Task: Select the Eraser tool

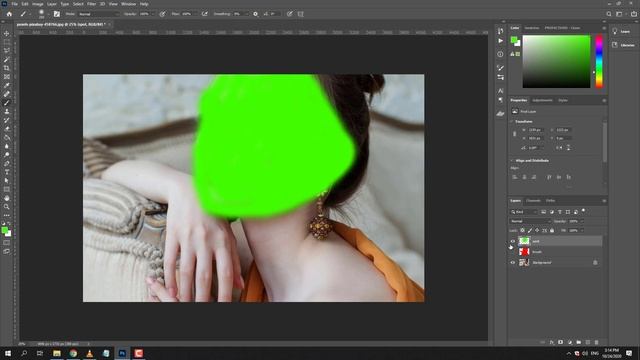Action: tap(7, 129)
